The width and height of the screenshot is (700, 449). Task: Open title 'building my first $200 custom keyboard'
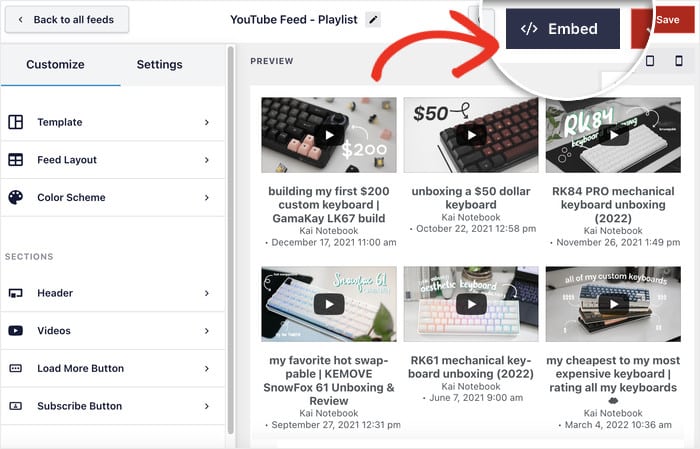(329, 205)
